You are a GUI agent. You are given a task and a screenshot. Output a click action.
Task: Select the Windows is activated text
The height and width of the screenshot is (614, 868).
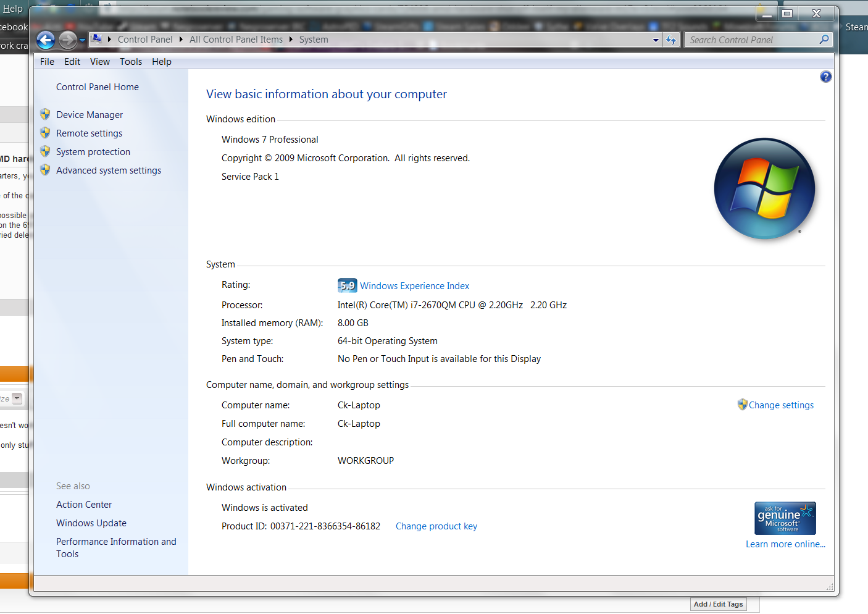(x=265, y=508)
